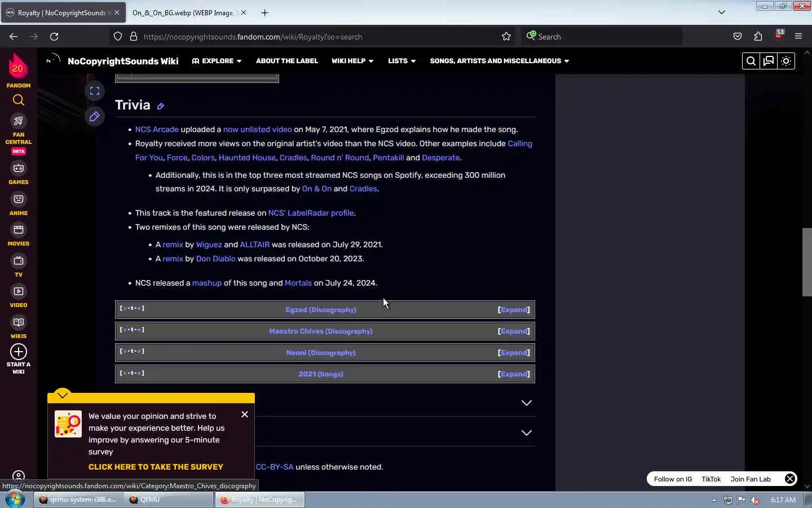View site security lock information
Viewport: 812px width, 508px height.
tap(134, 37)
